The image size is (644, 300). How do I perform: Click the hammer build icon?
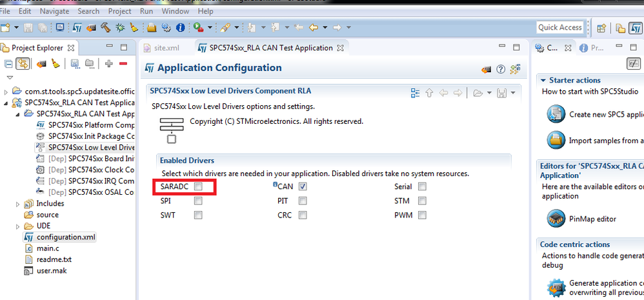106,28
